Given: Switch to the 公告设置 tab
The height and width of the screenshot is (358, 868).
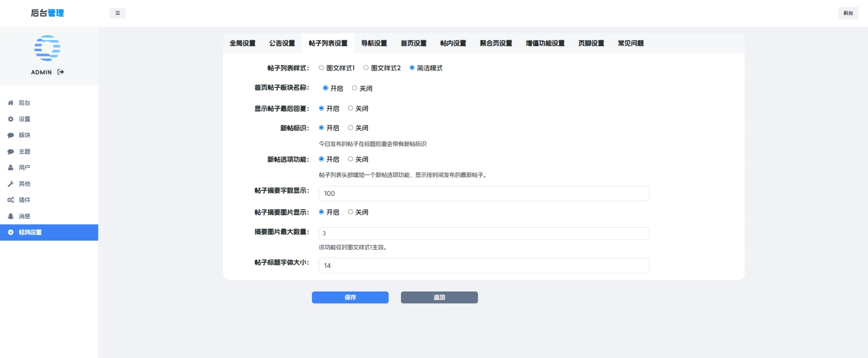Looking at the screenshot, I should 282,43.
